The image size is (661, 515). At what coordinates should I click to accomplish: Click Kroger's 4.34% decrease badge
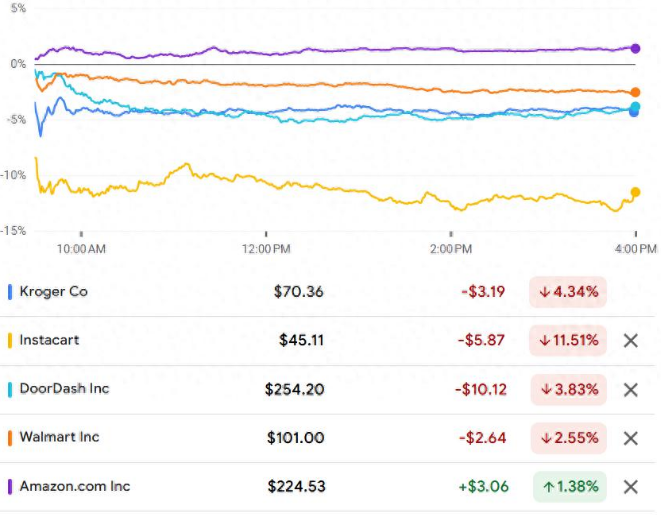[568, 292]
